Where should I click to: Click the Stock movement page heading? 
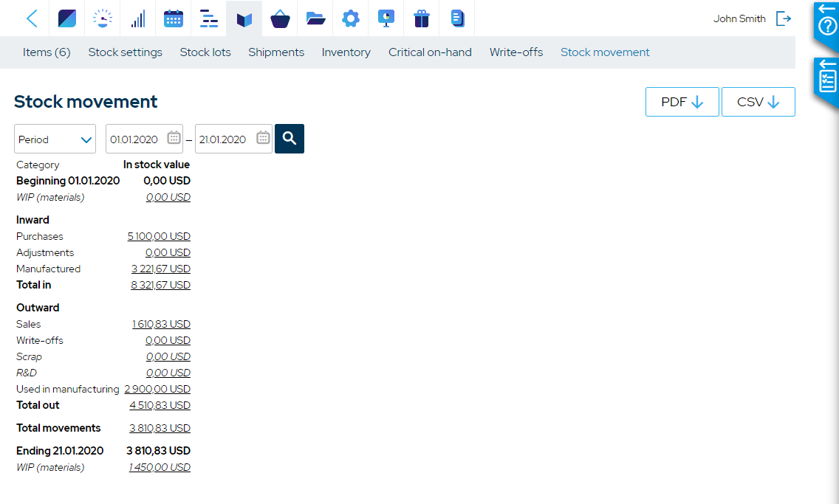tap(86, 102)
